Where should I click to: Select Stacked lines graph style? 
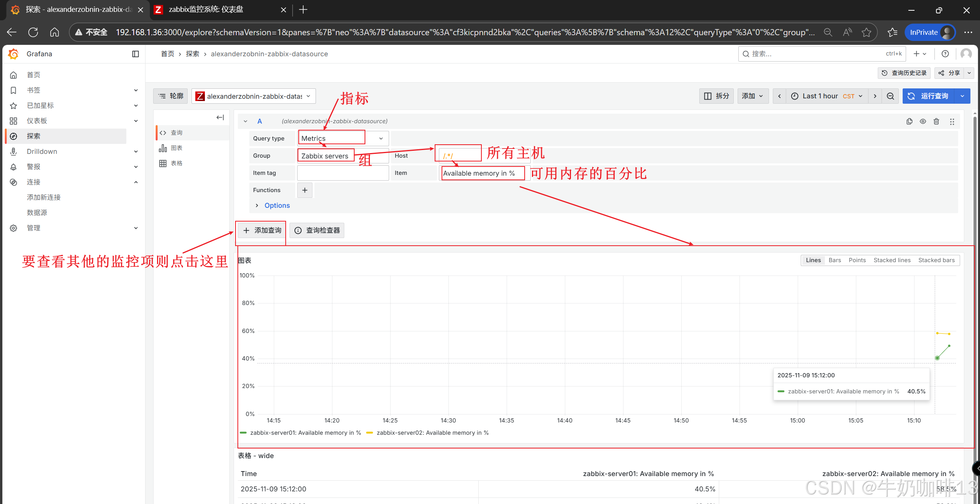point(892,260)
